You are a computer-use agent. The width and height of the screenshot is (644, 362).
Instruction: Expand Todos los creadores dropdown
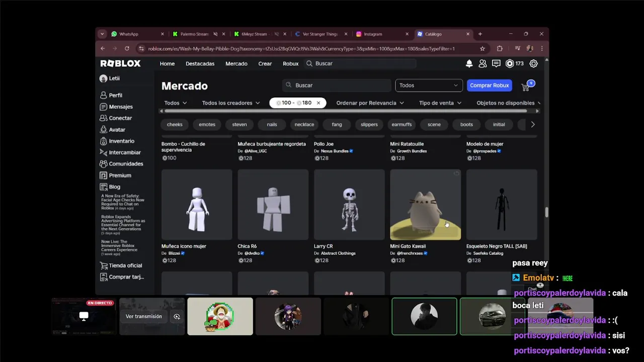pos(231,103)
